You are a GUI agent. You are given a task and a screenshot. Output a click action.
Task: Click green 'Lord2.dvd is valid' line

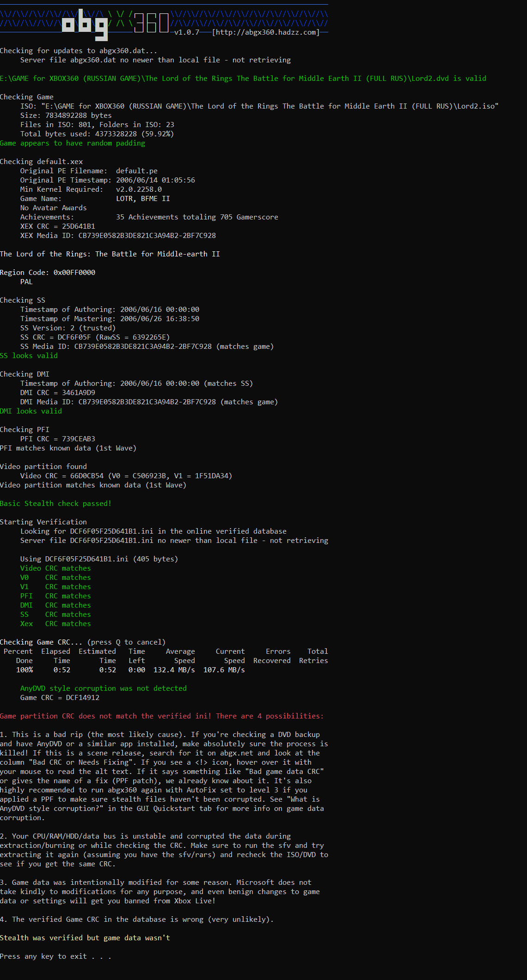(243, 79)
